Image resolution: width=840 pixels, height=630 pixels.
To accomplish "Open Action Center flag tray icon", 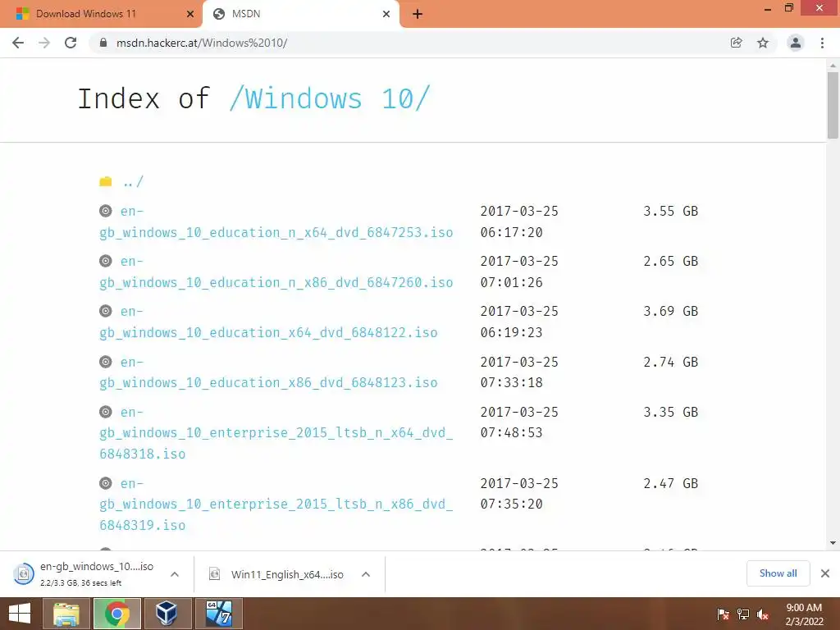I will click(723, 614).
